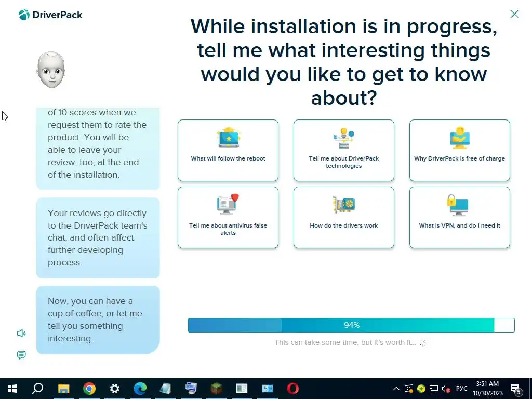Screen dimensions: 532x399
Task: Toggle the chat messages icon
Action: click(x=21, y=355)
